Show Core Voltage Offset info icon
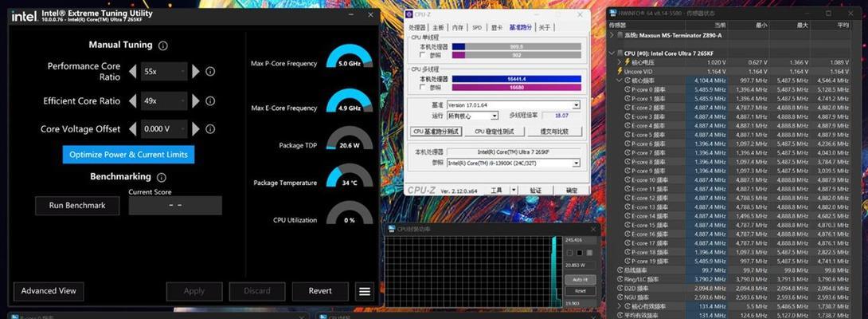Viewport: 868px width, 319px height. 210,128
